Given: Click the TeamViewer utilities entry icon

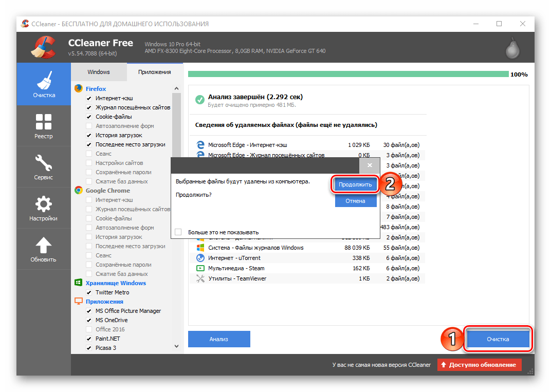Looking at the screenshot, I should [x=200, y=278].
